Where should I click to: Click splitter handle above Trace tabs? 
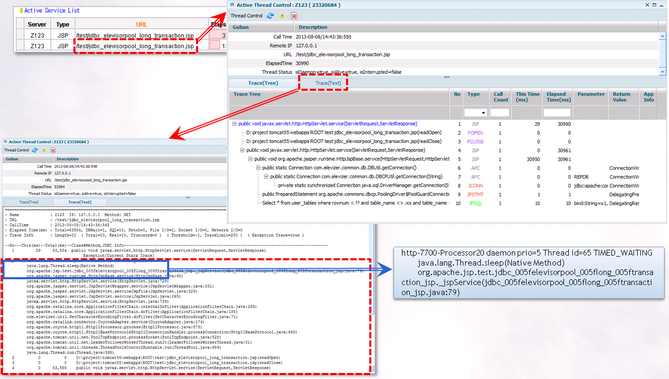click(447, 77)
